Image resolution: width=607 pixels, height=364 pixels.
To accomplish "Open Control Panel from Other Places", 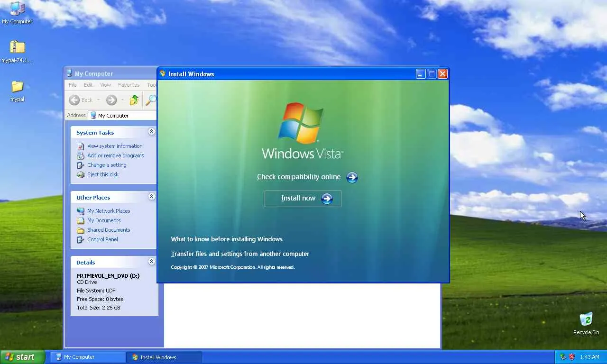I will point(102,239).
